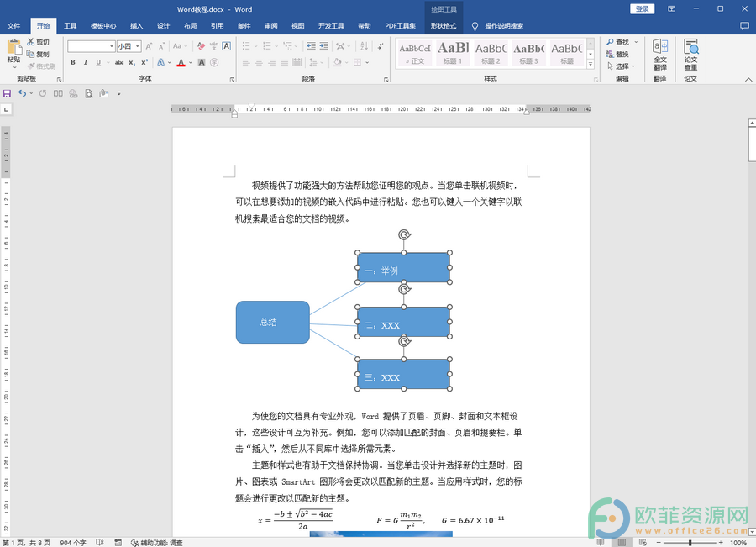Image resolution: width=756 pixels, height=547 pixels.
Task: Open line spacing options
Action: point(315,62)
